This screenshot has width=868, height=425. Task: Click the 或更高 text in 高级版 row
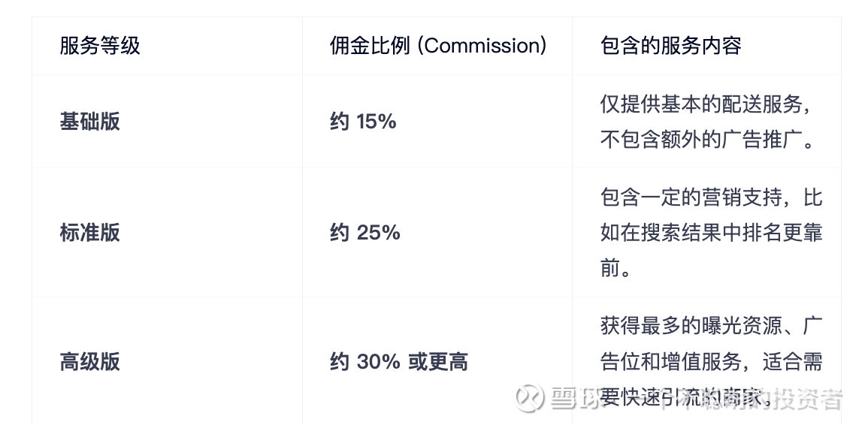(438, 362)
